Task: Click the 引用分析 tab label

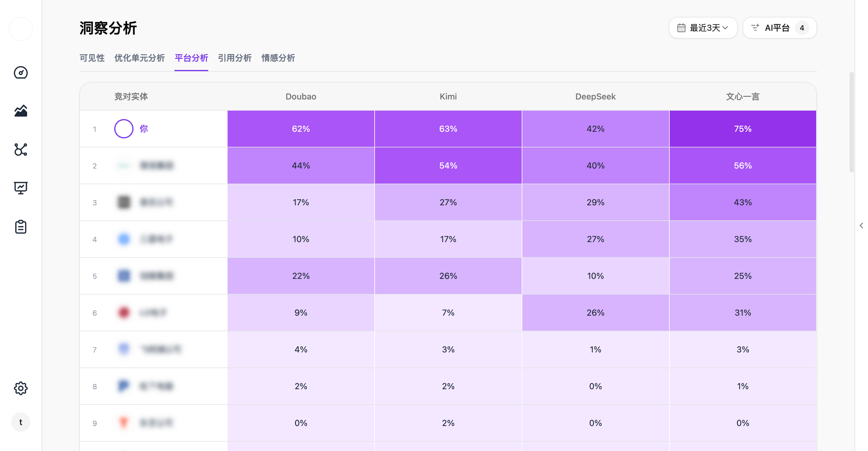Action: click(234, 58)
